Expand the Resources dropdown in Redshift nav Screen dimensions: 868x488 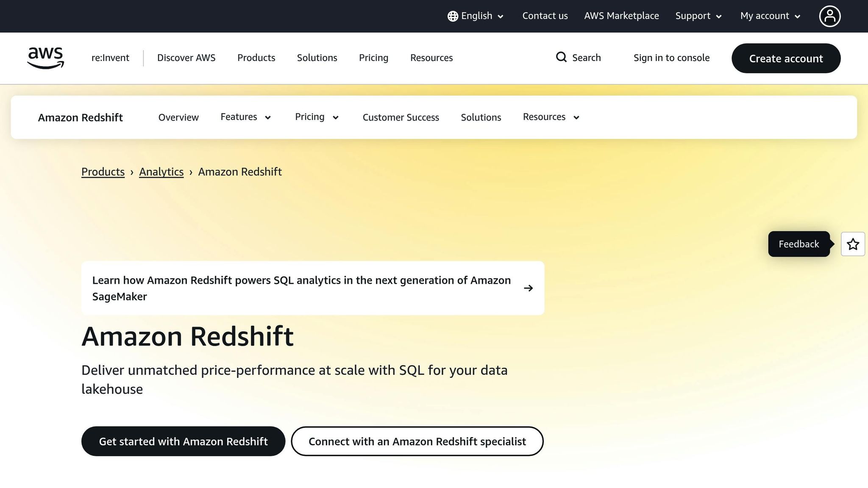pyautogui.click(x=550, y=117)
